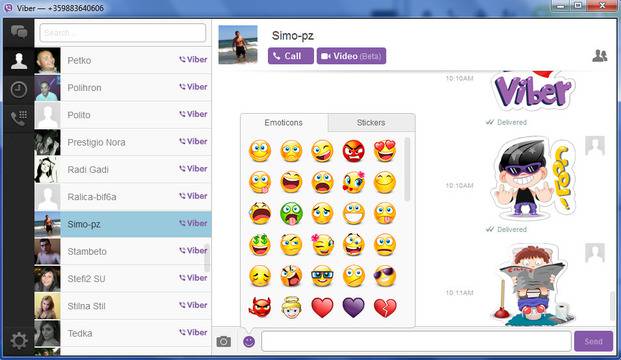The image size is (621, 360).
Task: Call Simo-pz with the Call button
Action: (x=291, y=56)
